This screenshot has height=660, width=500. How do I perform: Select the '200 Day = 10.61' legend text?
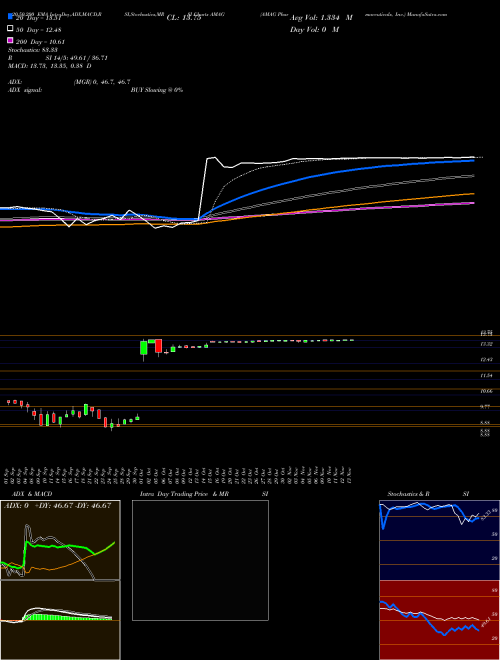pos(40,42)
